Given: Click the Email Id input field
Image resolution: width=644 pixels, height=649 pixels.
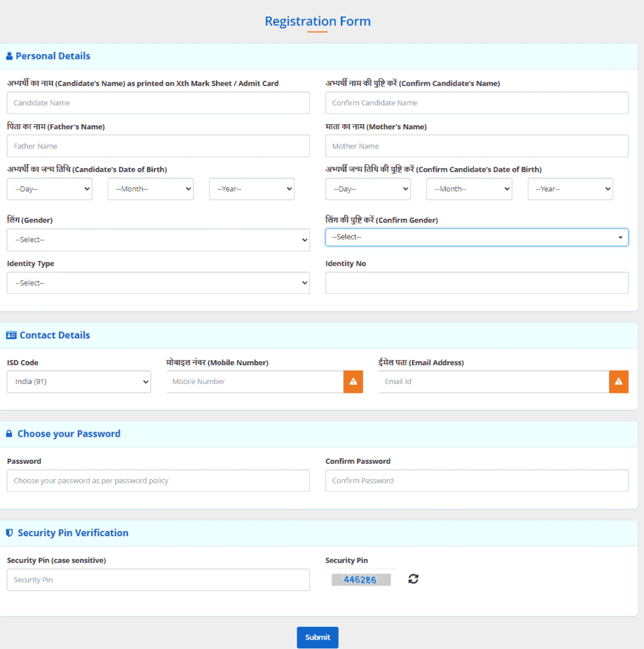Looking at the screenshot, I should (493, 382).
